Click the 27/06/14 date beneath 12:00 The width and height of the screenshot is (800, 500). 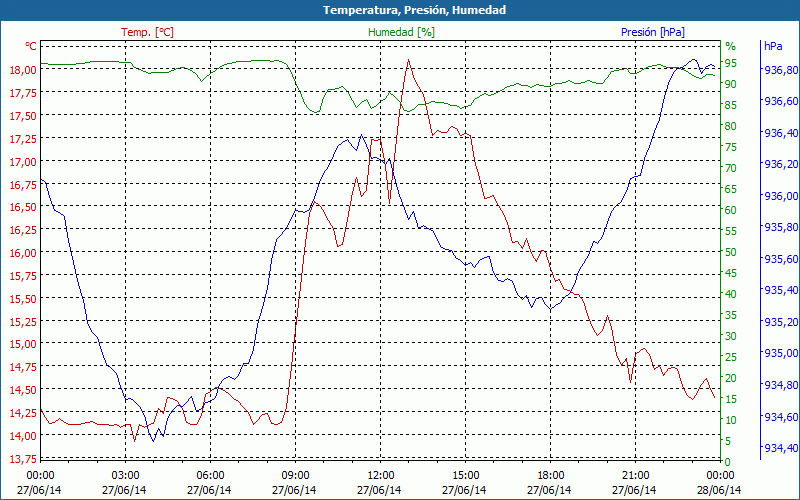379,490
